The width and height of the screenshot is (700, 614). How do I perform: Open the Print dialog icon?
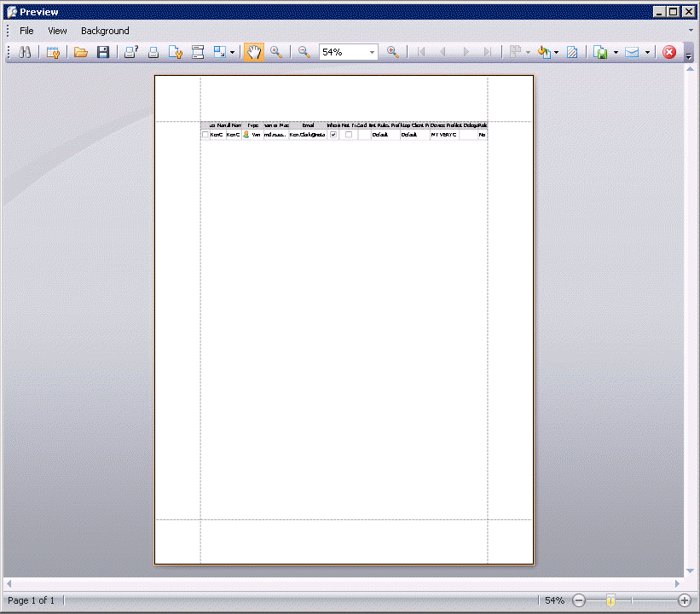130,52
